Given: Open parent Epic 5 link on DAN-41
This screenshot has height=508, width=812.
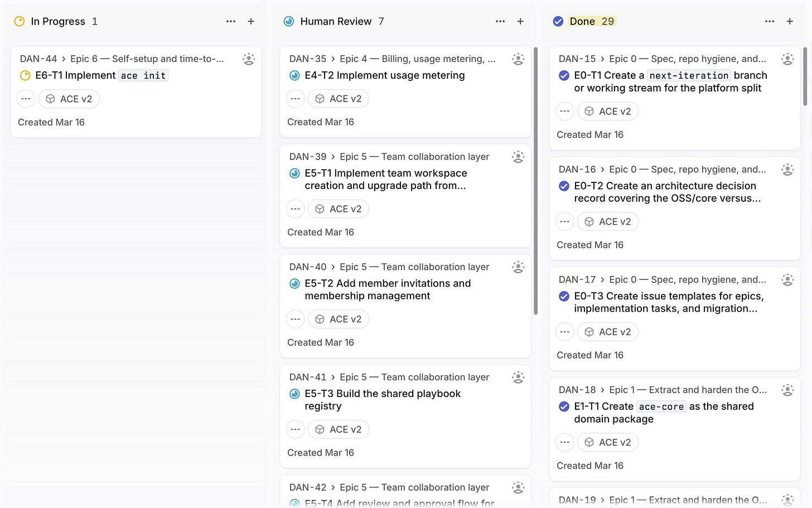Looking at the screenshot, I should 414,378.
